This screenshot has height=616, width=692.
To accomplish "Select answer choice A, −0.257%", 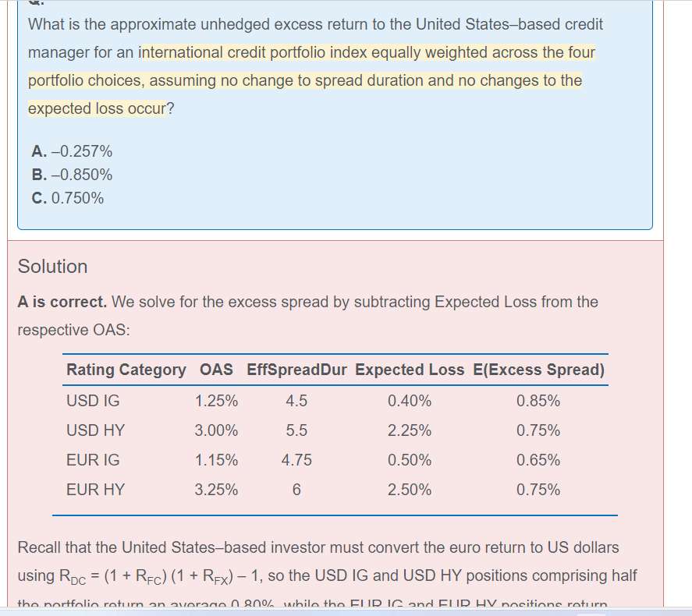I will 72,151.
